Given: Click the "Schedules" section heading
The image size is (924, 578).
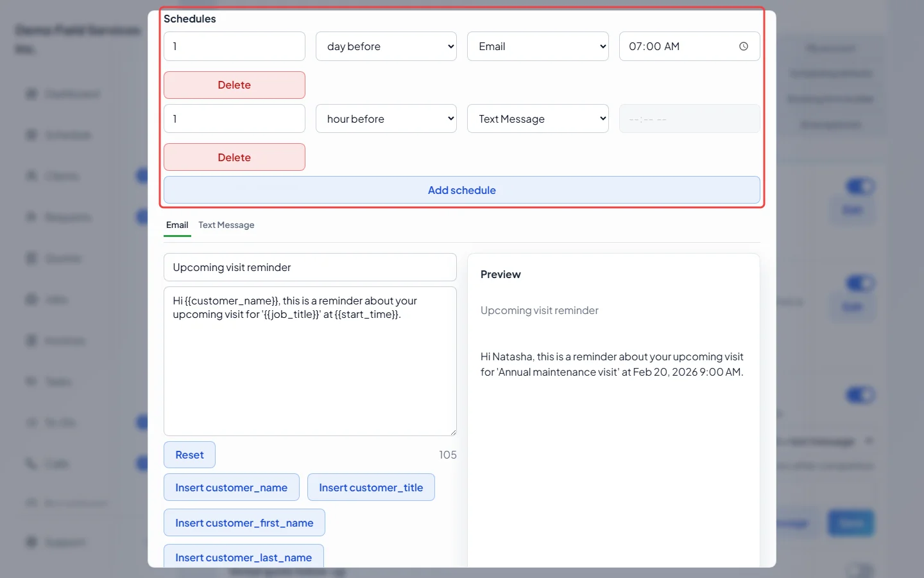Looking at the screenshot, I should pos(190,19).
